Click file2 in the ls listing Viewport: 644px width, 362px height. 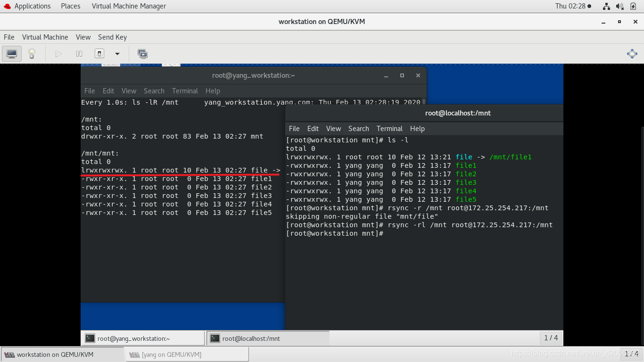click(x=466, y=174)
